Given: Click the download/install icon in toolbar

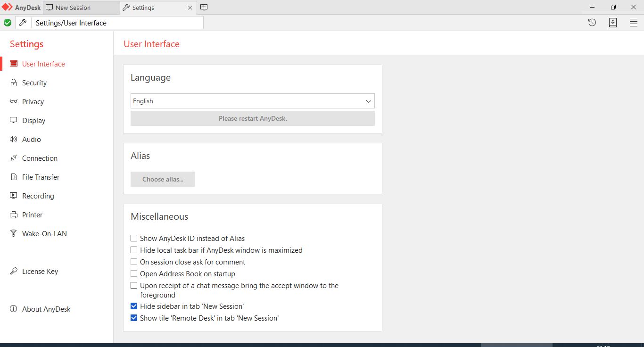Looking at the screenshot, I should pos(613,23).
